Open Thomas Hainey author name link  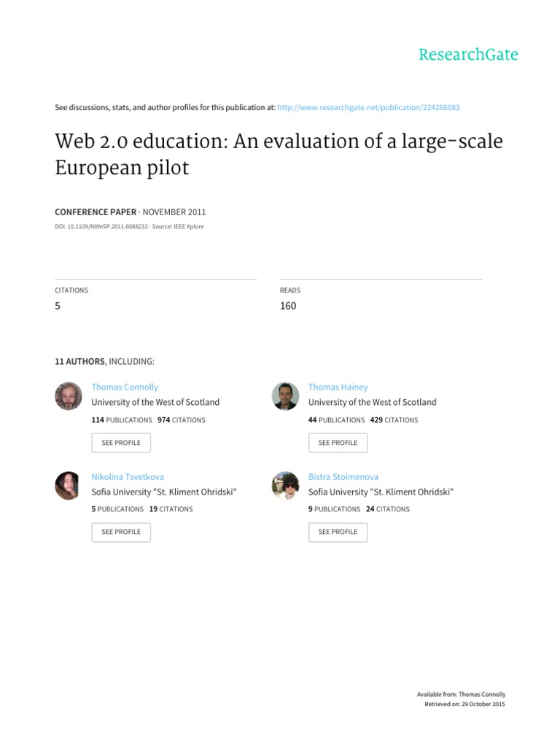[338, 387]
